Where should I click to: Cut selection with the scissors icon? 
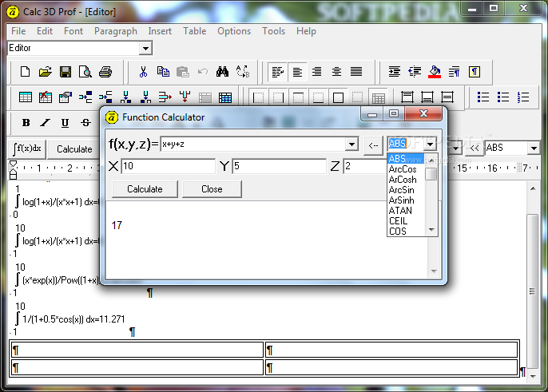(143, 72)
